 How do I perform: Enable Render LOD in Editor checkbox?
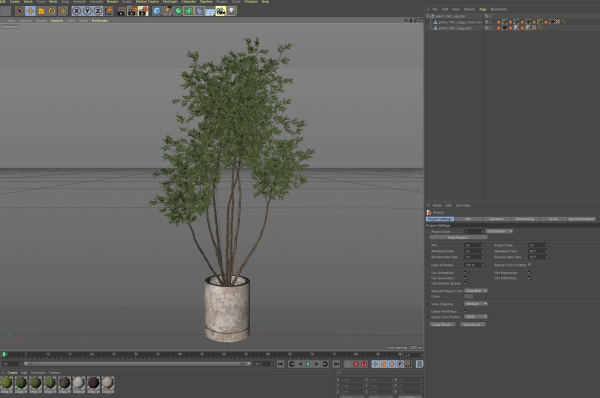pos(530,264)
